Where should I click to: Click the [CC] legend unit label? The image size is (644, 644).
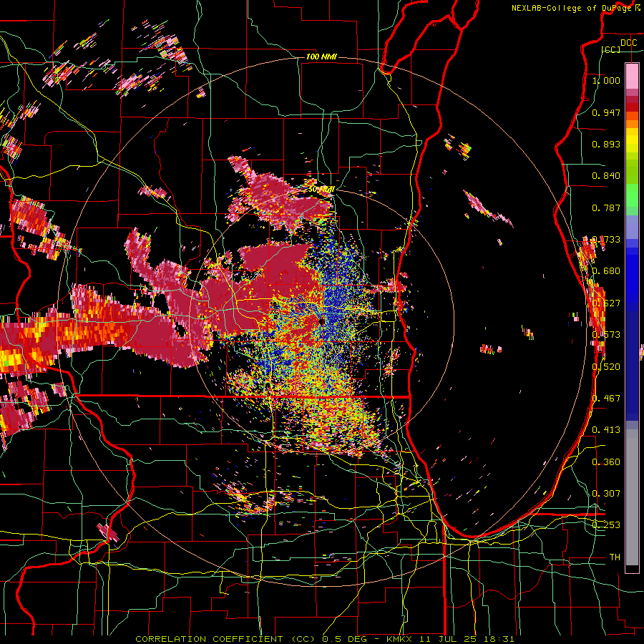[x=611, y=49]
